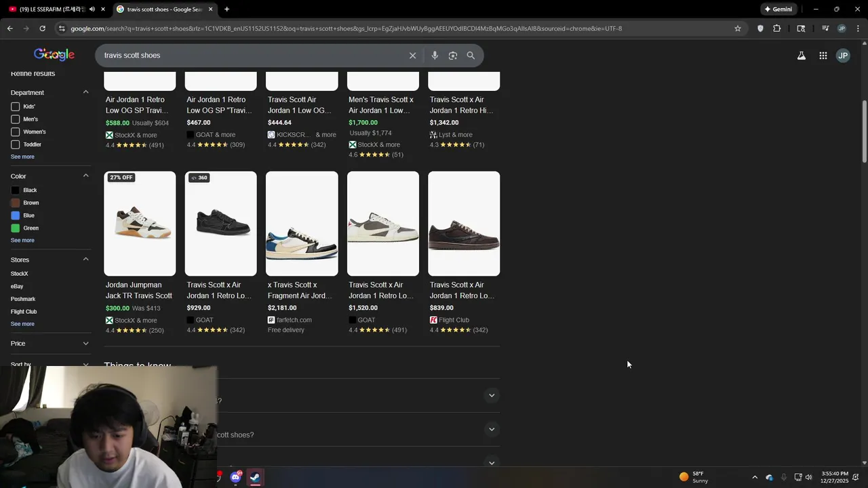
Task: Filter by eBay store
Action: [x=17, y=287]
